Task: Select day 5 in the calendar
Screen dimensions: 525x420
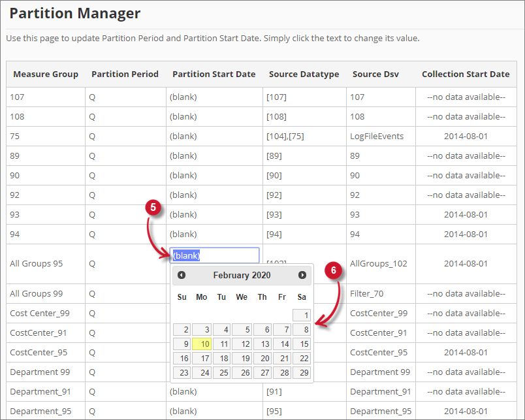Action: pos(242,330)
